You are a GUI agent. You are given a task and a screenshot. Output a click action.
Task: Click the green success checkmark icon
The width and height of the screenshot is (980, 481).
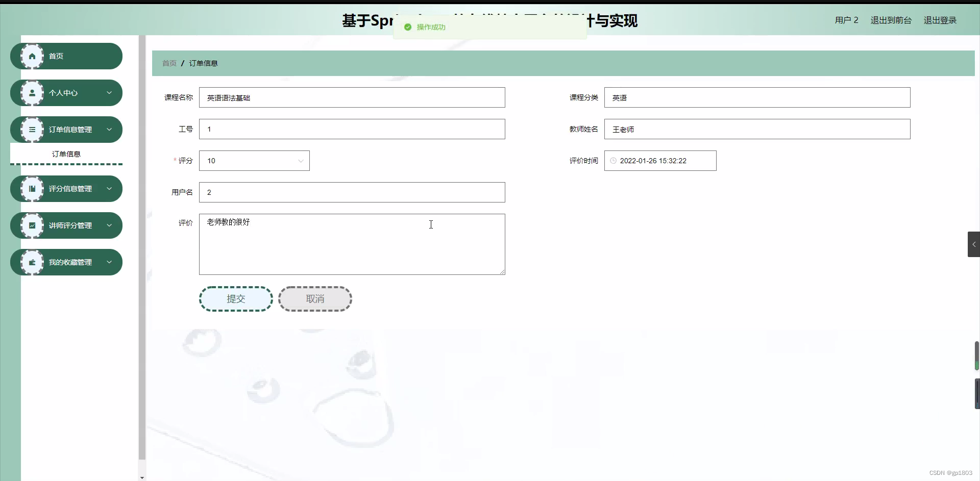tap(408, 27)
